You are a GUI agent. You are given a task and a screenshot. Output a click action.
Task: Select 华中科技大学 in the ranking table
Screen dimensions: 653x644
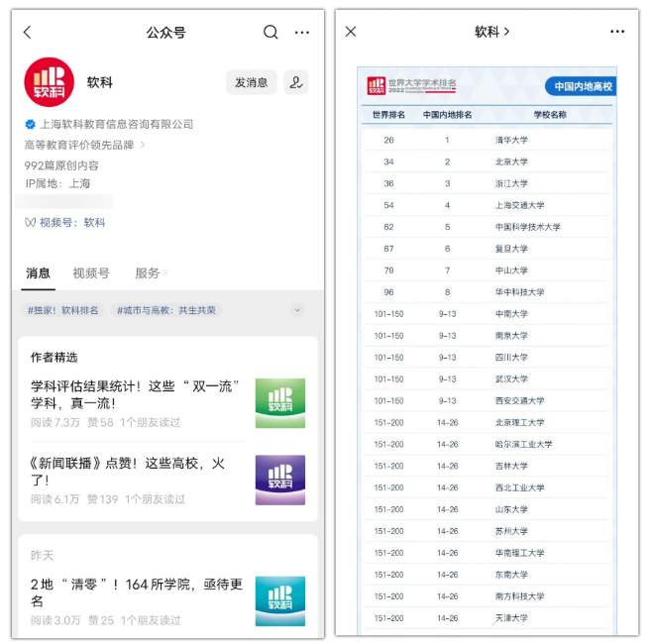point(520,292)
